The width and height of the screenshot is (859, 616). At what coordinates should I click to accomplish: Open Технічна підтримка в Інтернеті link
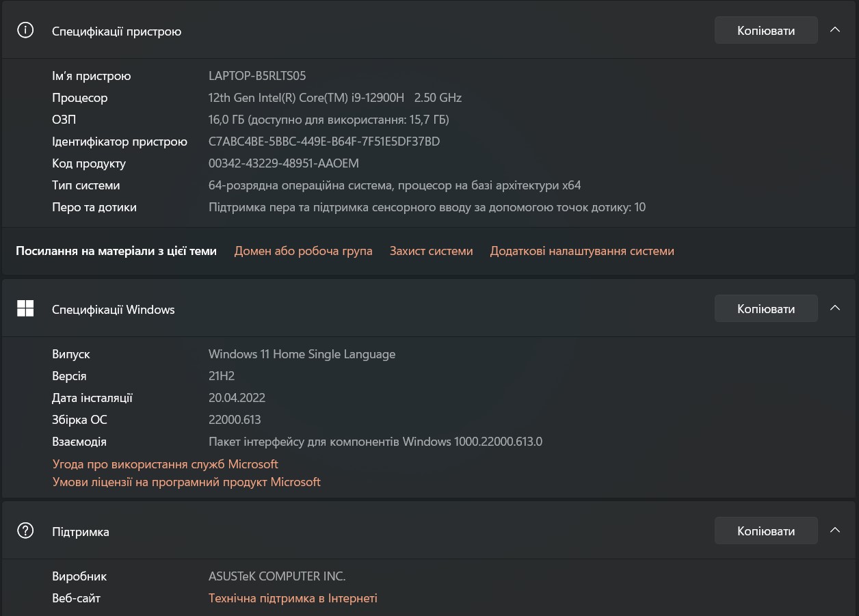click(x=293, y=598)
